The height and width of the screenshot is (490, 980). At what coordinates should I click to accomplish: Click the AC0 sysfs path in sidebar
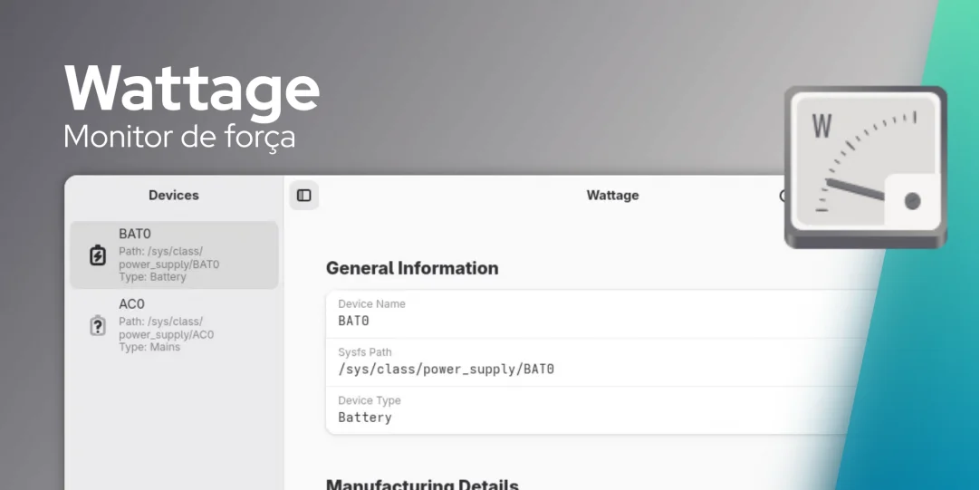[x=167, y=328]
